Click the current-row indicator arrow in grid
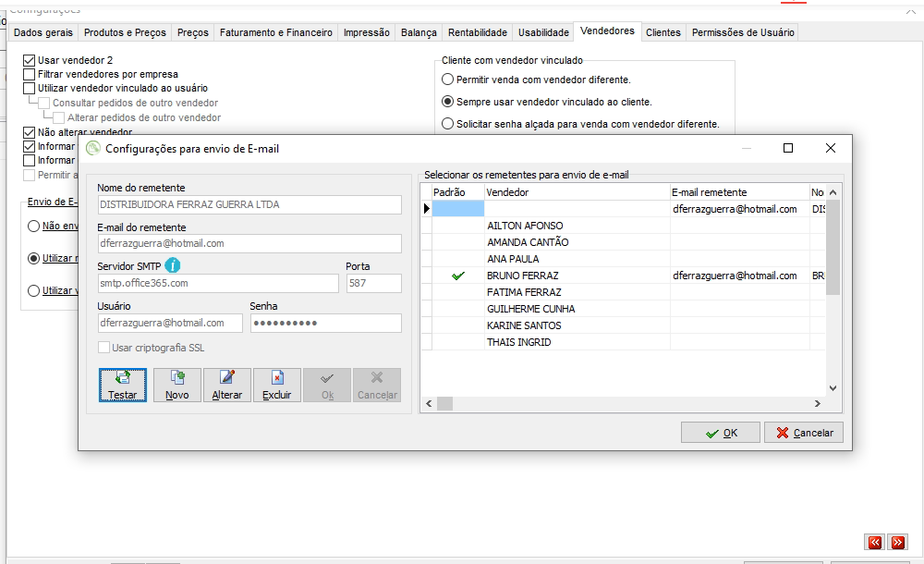This screenshot has width=924, height=564. [427, 208]
